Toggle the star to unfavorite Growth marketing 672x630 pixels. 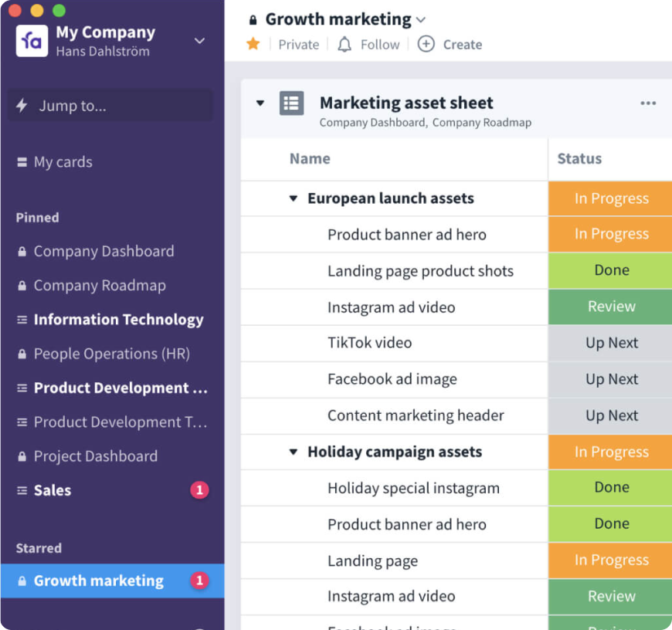click(x=253, y=44)
